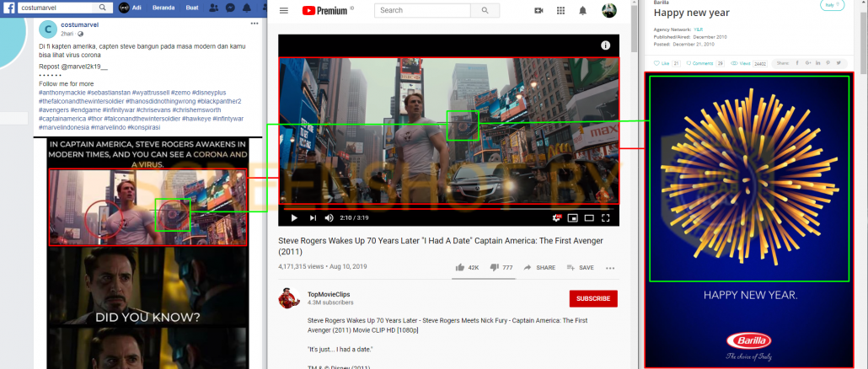This screenshot has height=369, width=868.
Task: Open the video settings gear
Action: tap(557, 218)
